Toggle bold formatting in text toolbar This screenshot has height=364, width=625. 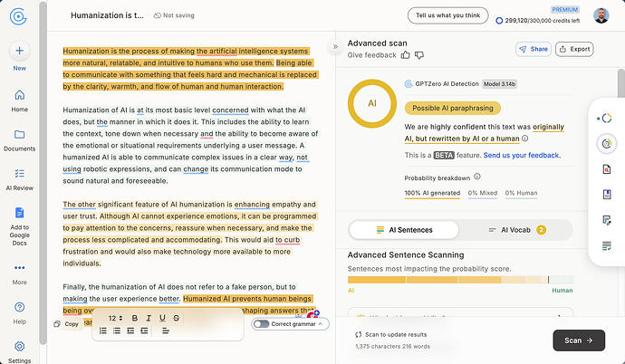pyautogui.click(x=135, y=318)
